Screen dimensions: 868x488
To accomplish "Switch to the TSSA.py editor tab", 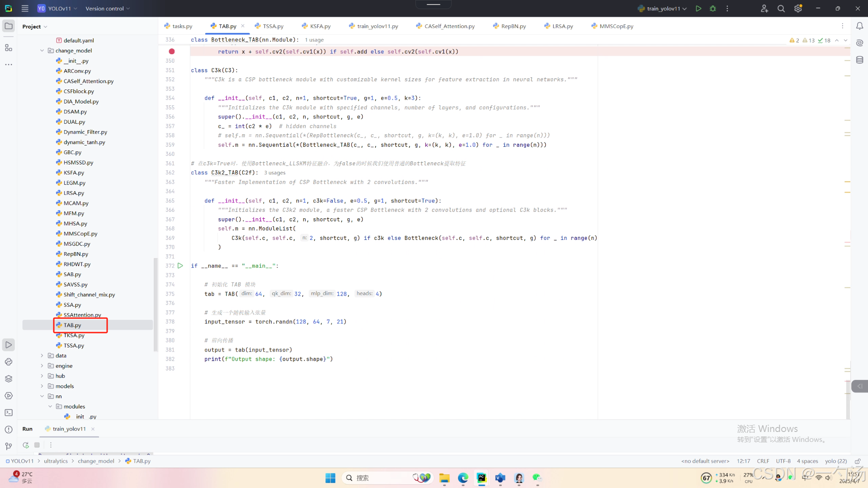I will 273,26.
